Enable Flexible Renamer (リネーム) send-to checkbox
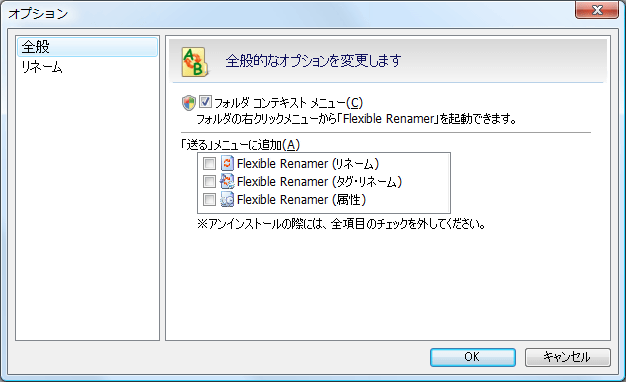Image resolution: width=626 pixels, height=382 pixels. 209,163
